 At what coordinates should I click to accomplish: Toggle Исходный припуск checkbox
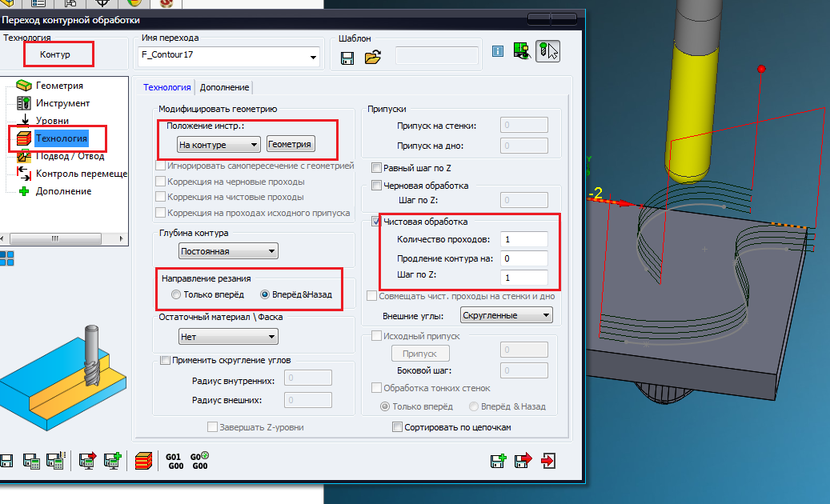click(376, 336)
